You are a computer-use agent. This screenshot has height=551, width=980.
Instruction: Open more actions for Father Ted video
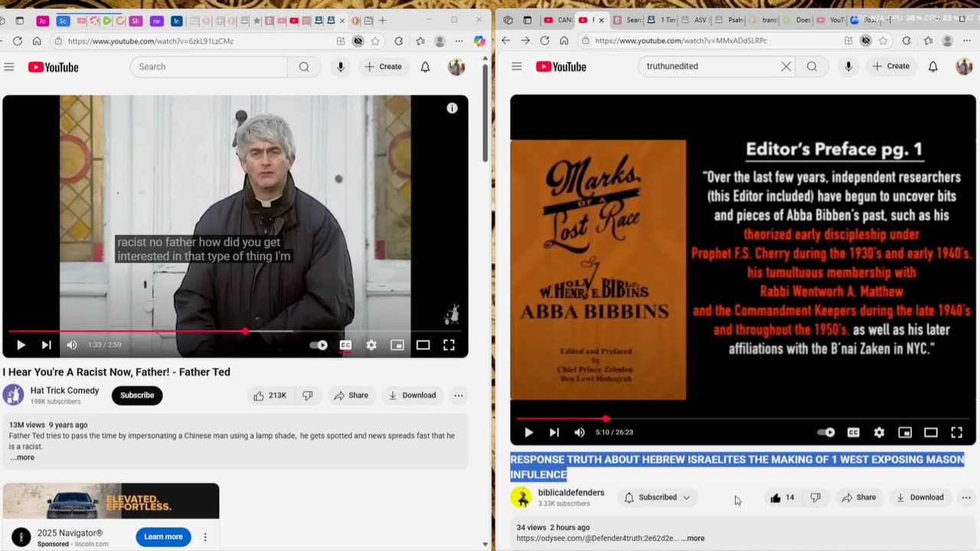click(x=459, y=396)
